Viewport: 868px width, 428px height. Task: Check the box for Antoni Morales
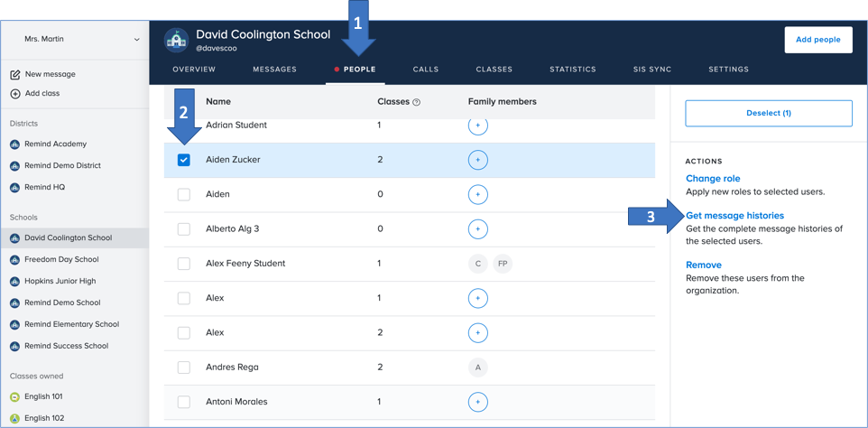[184, 402]
